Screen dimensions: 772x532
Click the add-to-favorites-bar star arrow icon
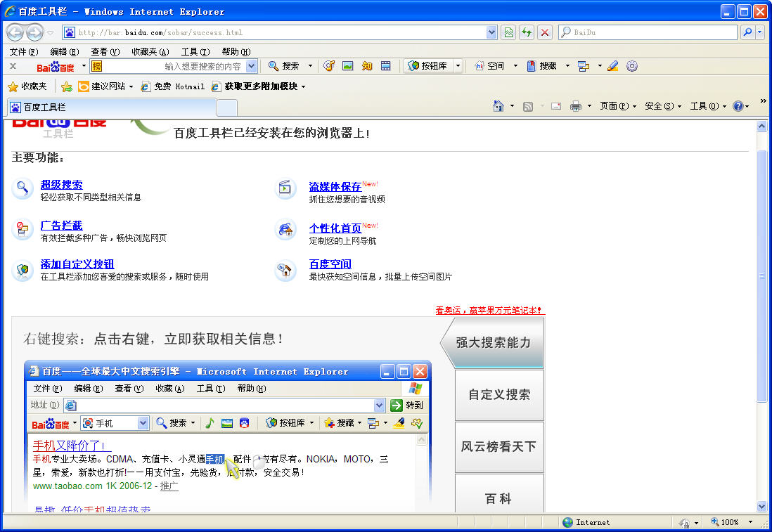click(x=67, y=86)
